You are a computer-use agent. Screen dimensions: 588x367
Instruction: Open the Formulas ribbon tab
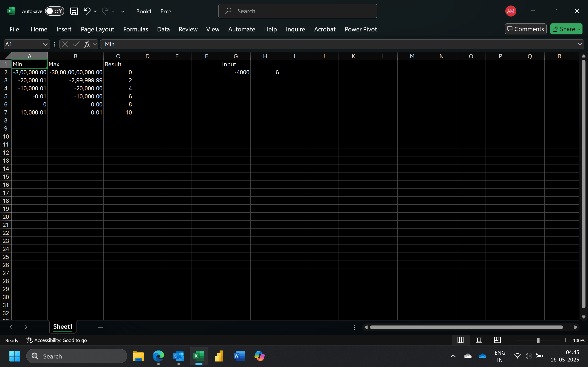[x=136, y=29]
